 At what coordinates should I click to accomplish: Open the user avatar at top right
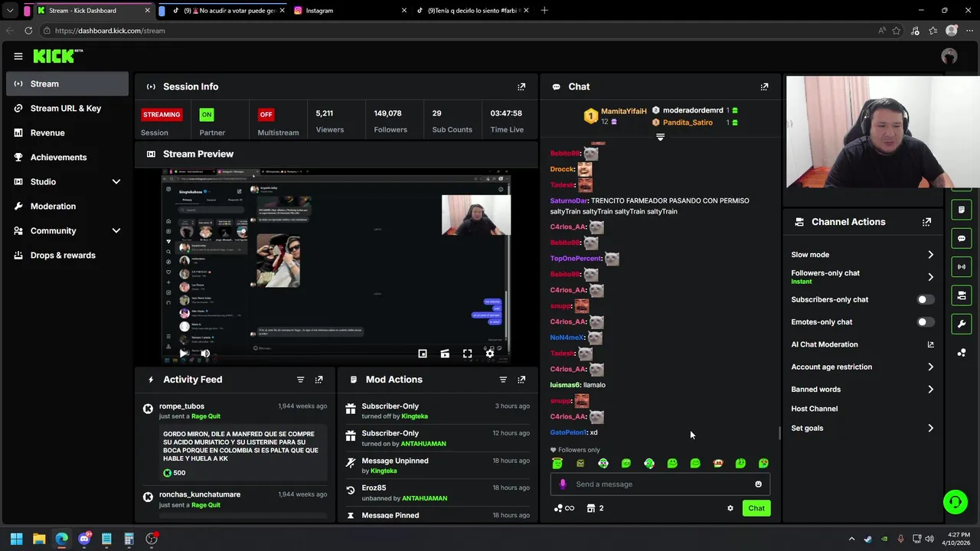tap(949, 56)
